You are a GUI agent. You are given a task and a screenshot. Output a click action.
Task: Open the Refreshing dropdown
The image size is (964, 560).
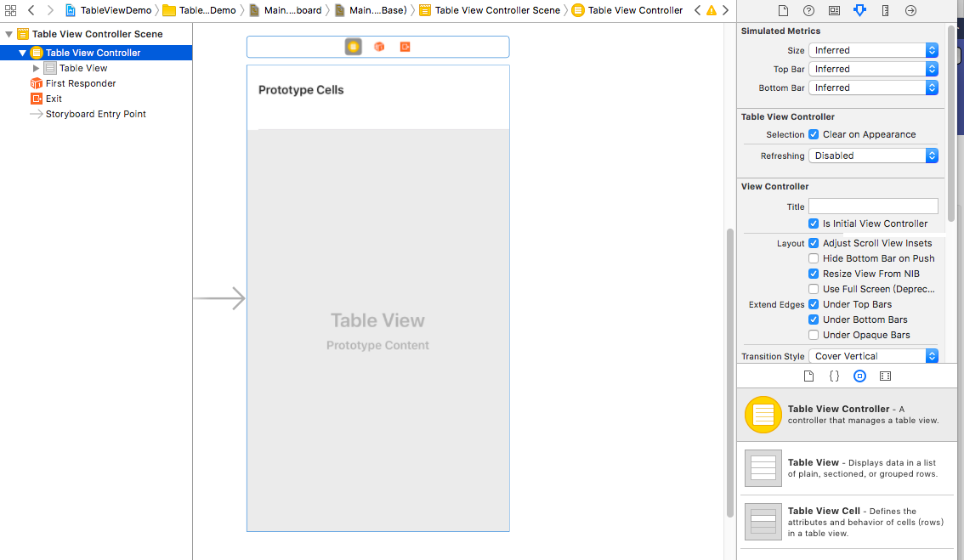873,156
